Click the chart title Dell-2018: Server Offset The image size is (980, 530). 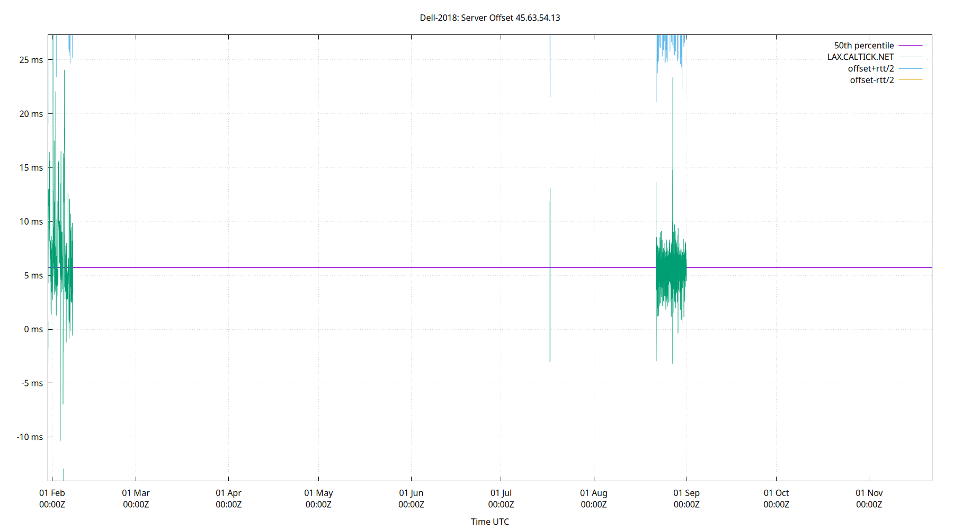(489, 17)
